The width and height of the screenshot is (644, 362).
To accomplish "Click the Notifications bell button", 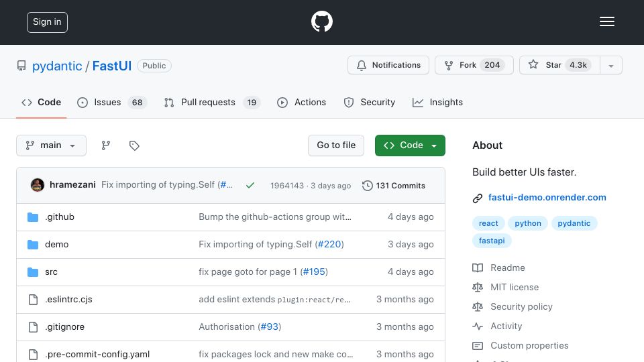I will pyautogui.click(x=388, y=65).
